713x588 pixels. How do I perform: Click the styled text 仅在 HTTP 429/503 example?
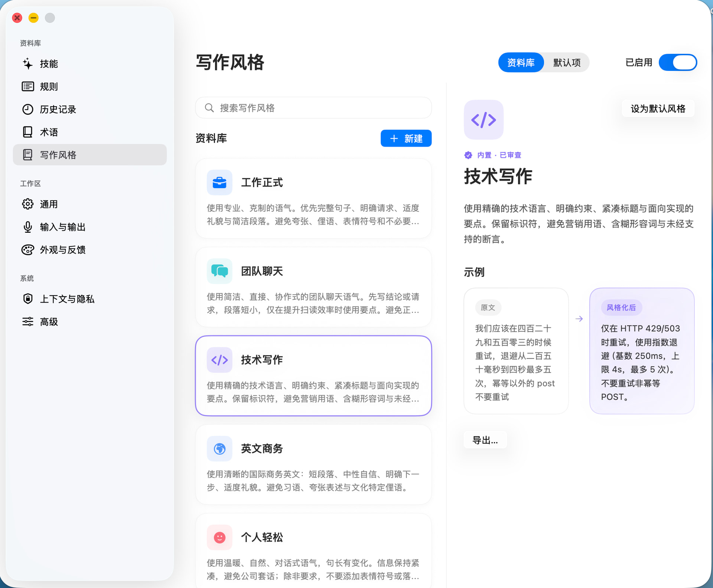641,363
